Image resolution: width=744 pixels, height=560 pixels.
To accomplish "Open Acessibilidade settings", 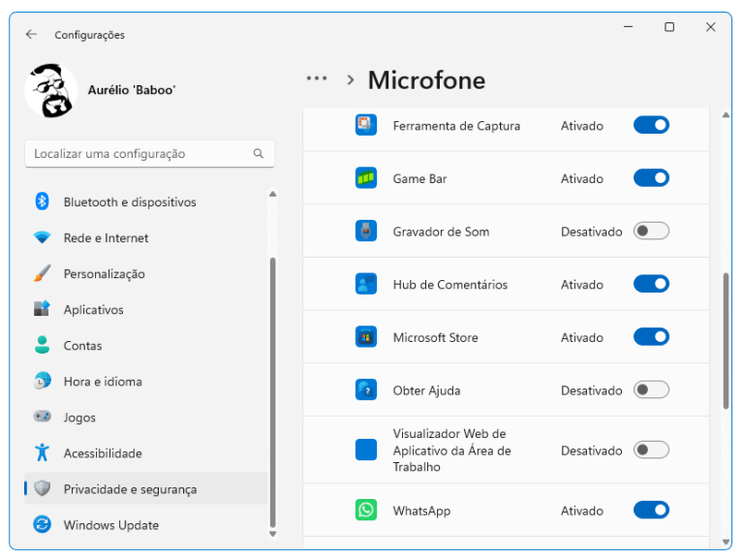I will (x=146, y=452).
